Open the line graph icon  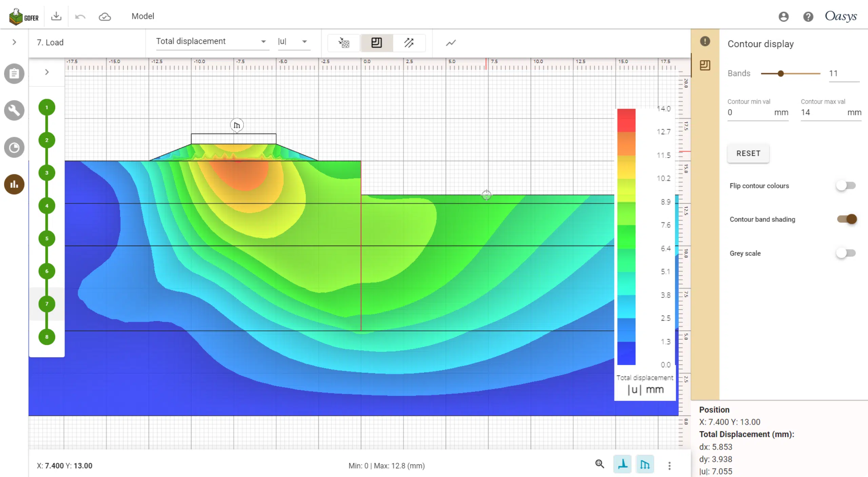[x=451, y=43]
